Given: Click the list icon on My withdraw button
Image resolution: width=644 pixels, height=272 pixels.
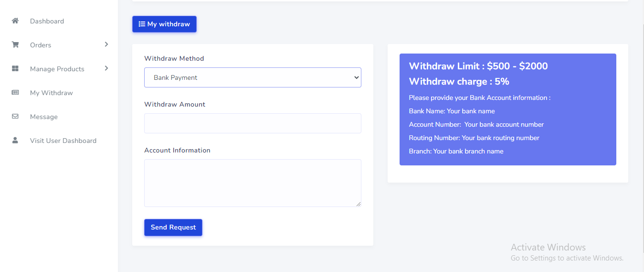Looking at the screenshot, I should (x=142, y=24).
